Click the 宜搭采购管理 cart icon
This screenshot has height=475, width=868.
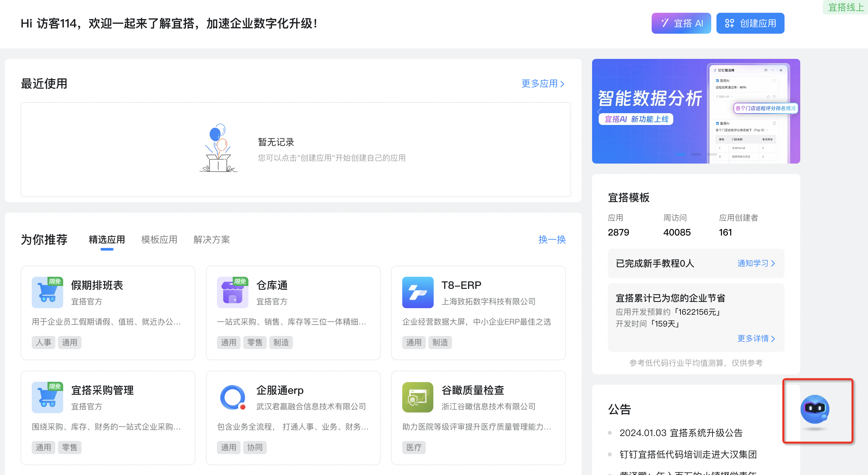(47, 397)
